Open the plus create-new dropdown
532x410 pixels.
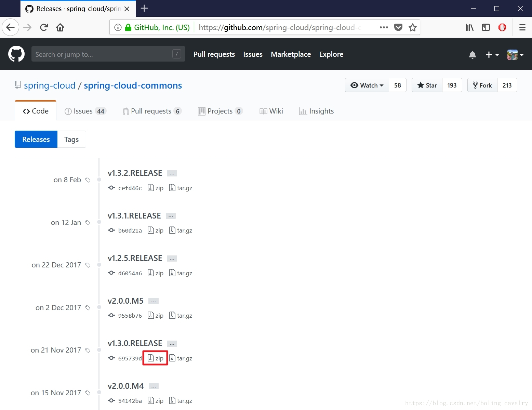pos(492,55)
